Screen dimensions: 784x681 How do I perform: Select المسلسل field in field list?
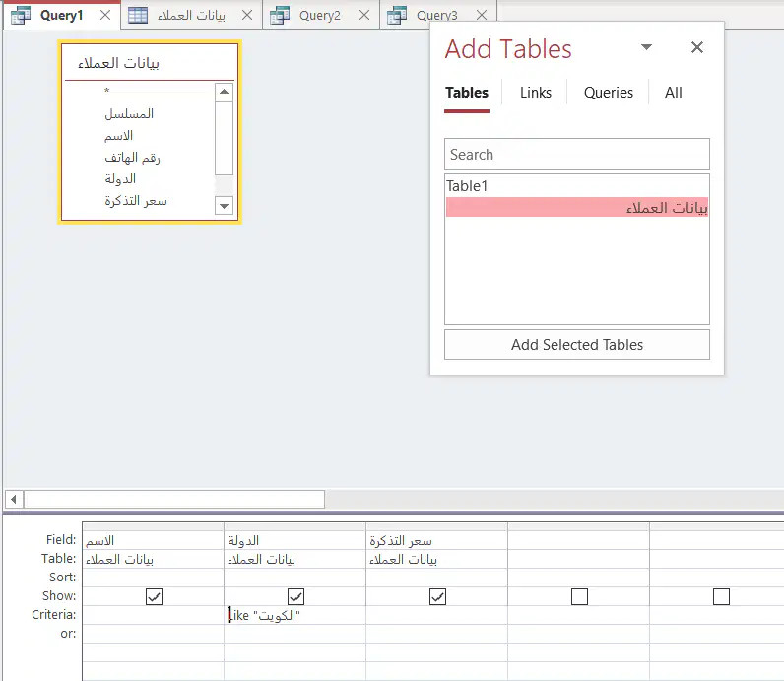pos(129,114)
